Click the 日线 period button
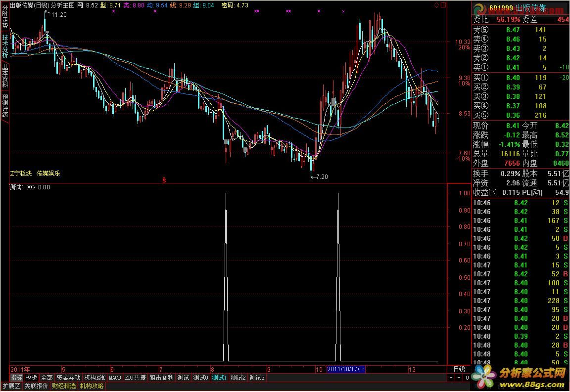Image resolution: width=570 pixels, height=392 pixels. tap(459, 369)
